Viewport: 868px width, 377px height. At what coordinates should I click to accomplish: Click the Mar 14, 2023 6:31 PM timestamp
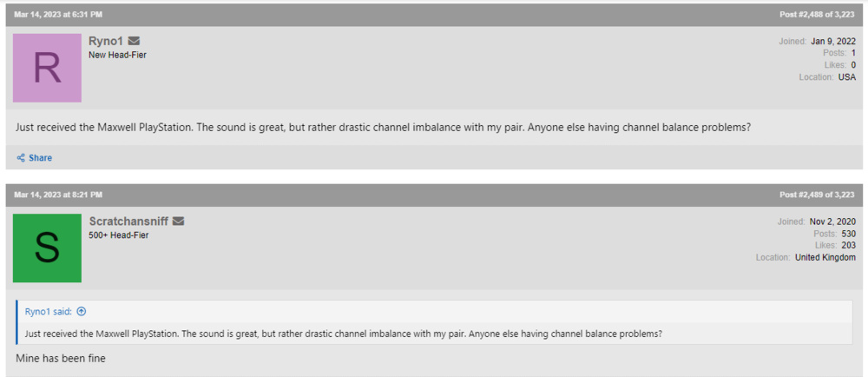click(58, 14)
